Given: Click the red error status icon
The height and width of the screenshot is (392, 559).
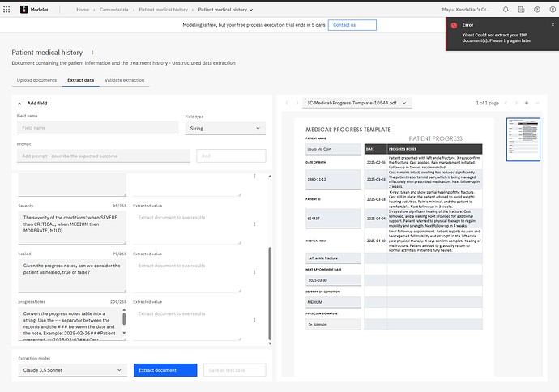Looking at the screenshot, I should 454,25.
